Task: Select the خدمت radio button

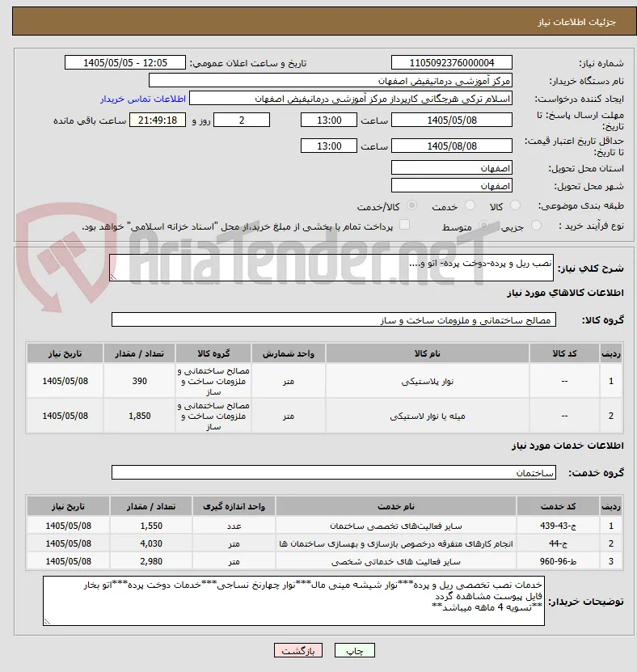Action: coord(470,205)
